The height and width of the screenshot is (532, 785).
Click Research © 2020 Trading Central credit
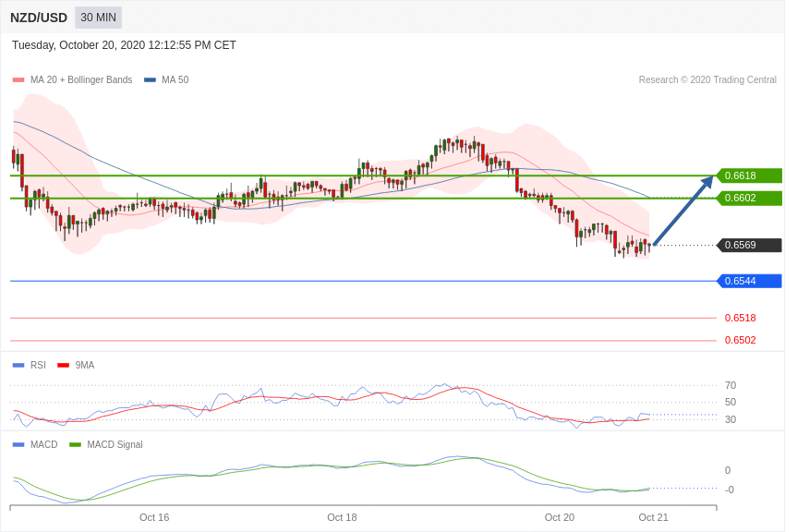(707, 80)
